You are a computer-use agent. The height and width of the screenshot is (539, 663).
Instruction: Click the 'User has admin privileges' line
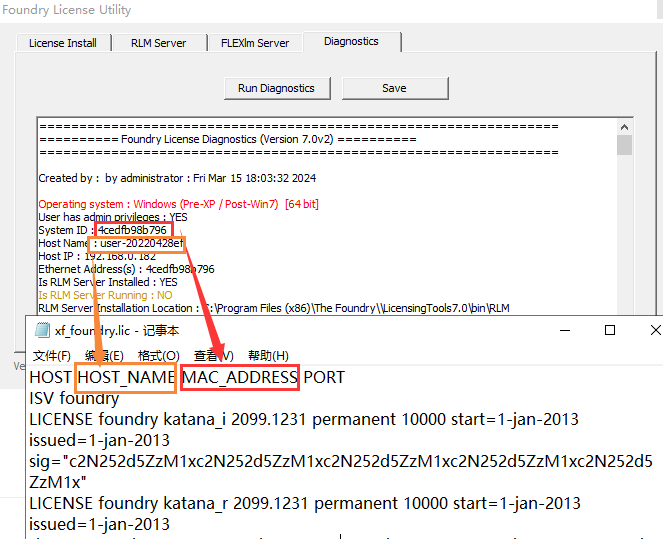(113, 217)
